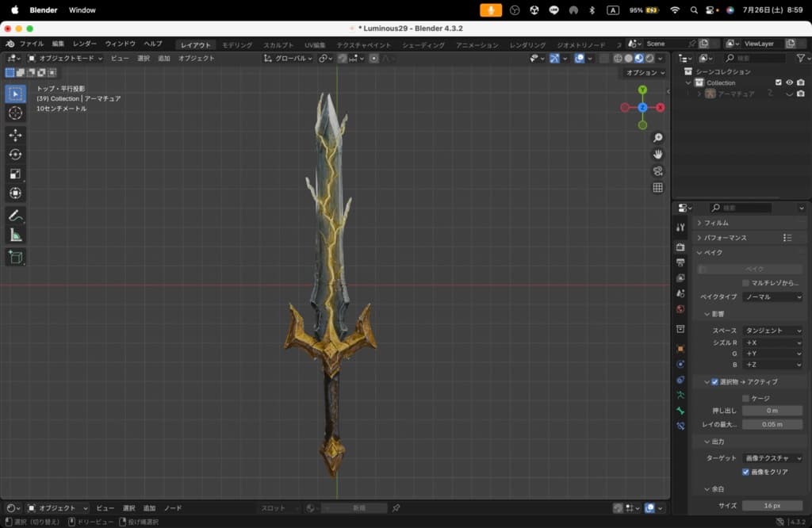
Task: Select the Rotate tool in the toolbar
Action: [15, 155]
